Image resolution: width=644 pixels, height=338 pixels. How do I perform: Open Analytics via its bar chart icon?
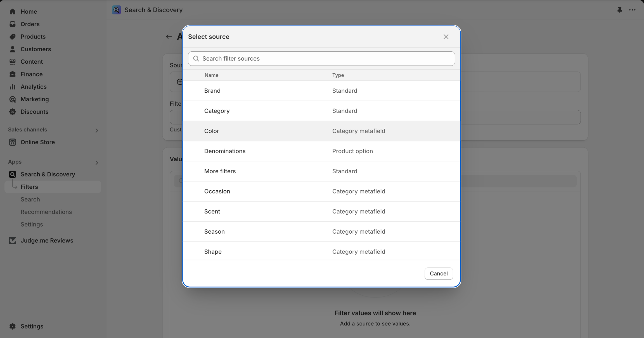[12, 87]
